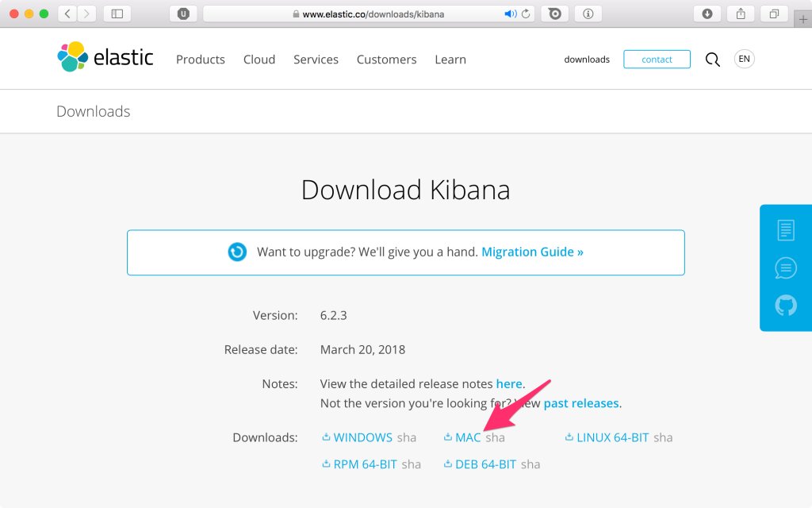Go to downloads in the top nav
Viewport: 812px width, 508px height.
tap(587, 60)
